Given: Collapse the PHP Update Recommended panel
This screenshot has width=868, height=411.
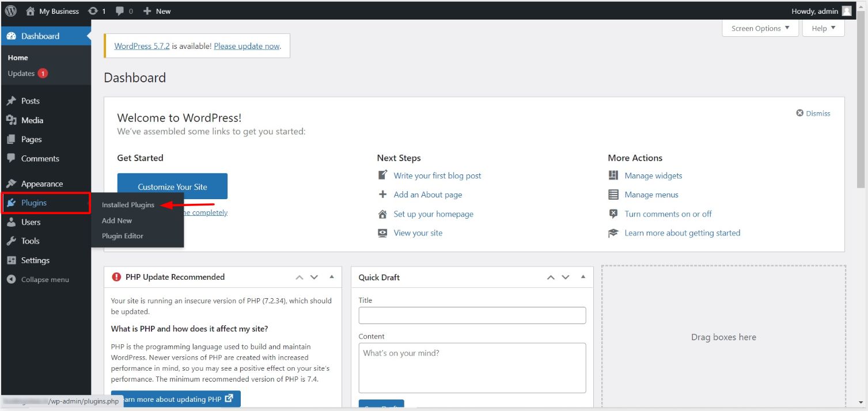Looking at the screenshot, I should pyautogui.click(x=332, y=277).
